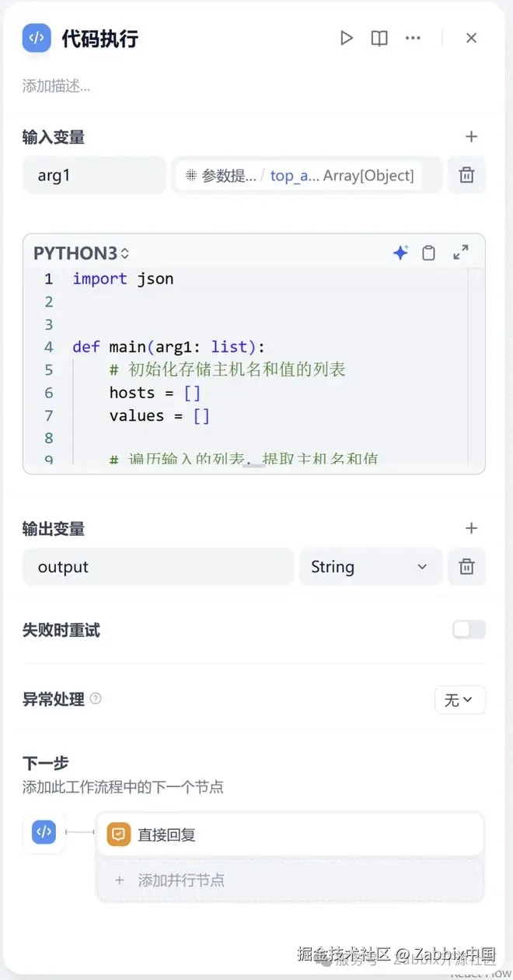
Task: Open the error handling dropdown
Action: coord(459,700)
